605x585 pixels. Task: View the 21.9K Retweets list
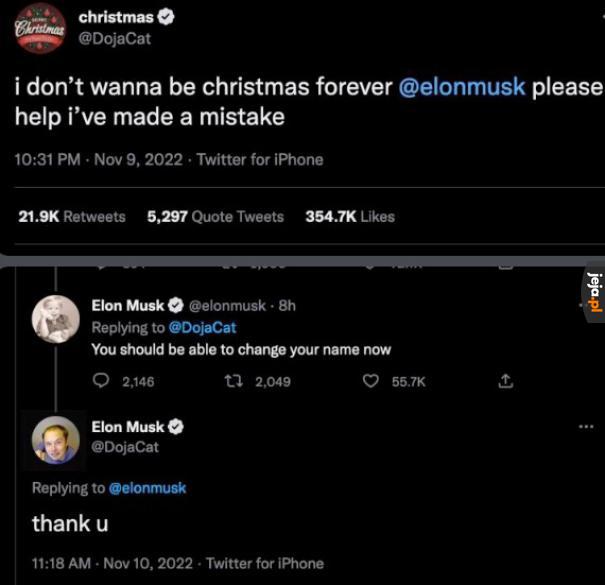[72, 216]
